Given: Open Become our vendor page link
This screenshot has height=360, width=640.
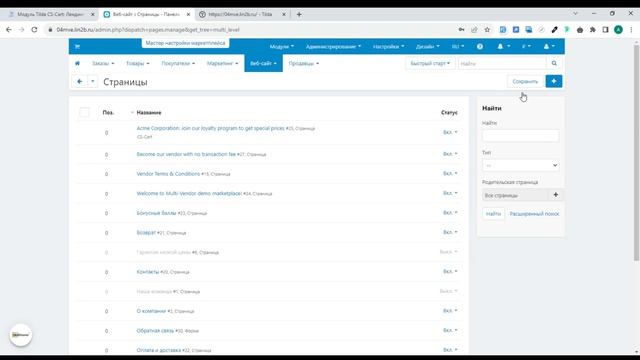Looking at the screenshot, I should (186, 154).
